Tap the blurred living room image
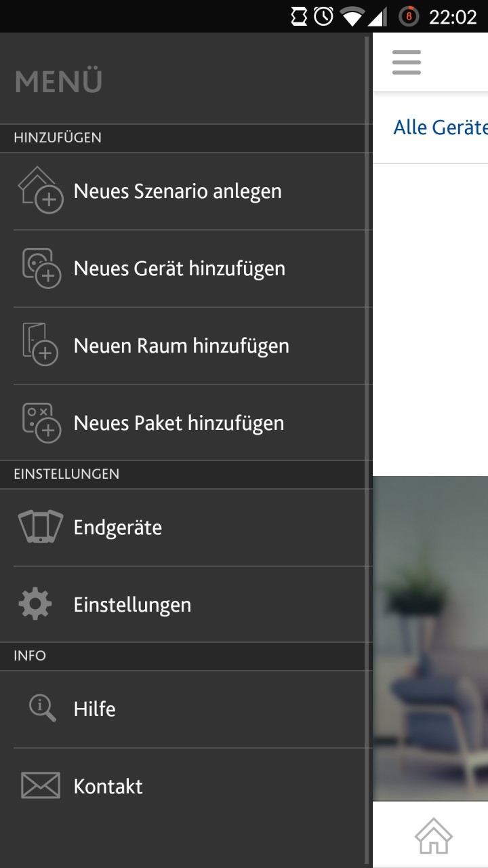 [430, 637]
